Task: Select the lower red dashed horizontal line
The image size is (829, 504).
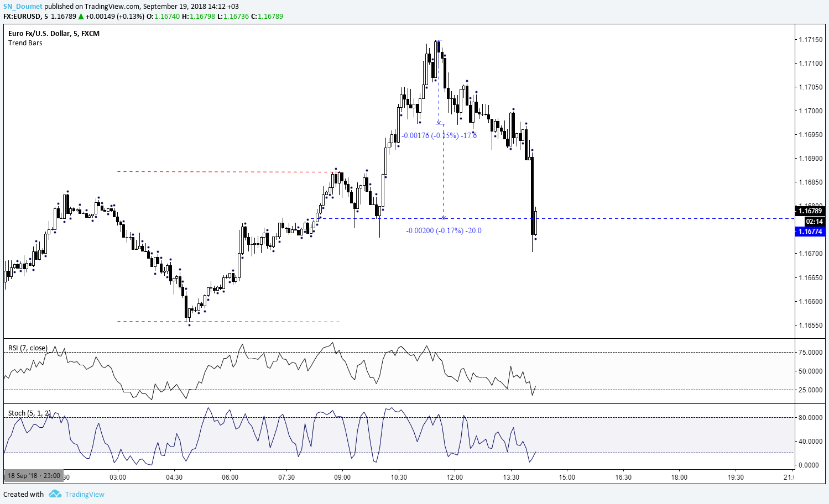Action: 228,322
